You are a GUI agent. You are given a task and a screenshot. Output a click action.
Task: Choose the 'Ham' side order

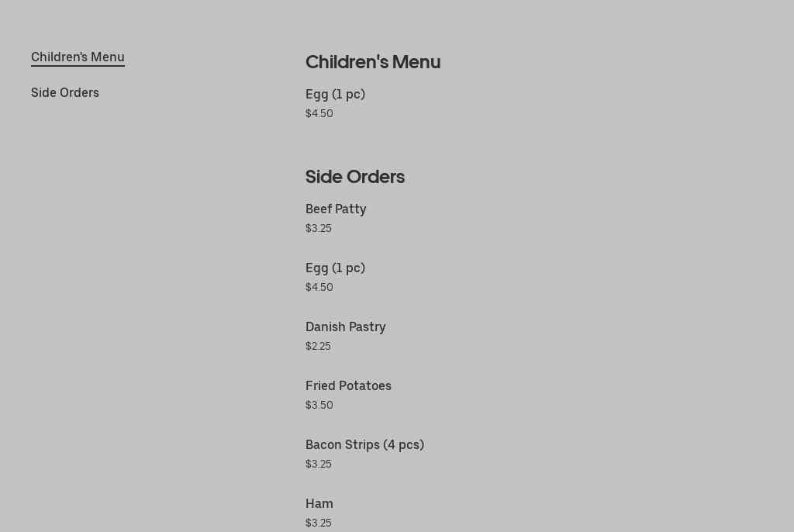(x=319, y=503)
